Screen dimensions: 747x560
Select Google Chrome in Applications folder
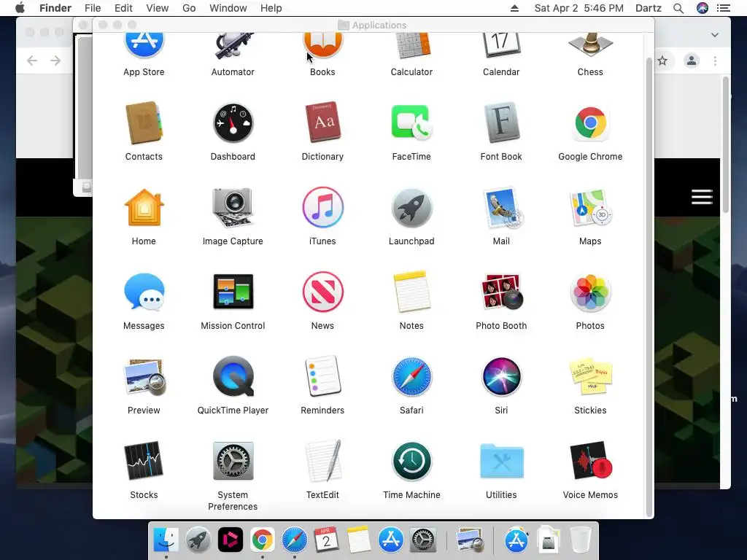[x=590, y=123]
